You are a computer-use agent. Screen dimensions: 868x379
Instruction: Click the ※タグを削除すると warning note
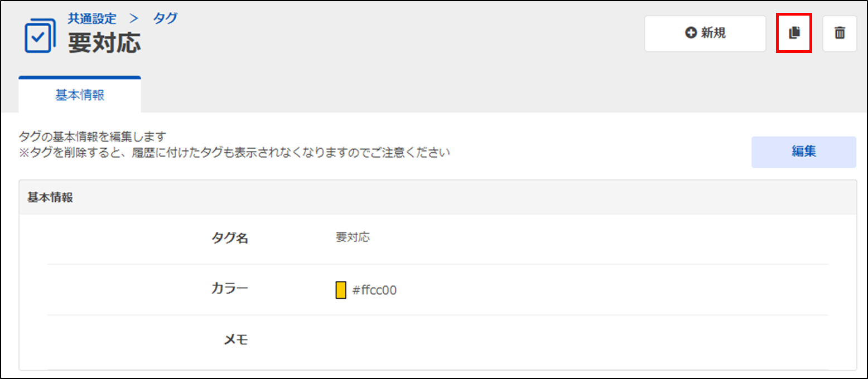[x=234, y=152]
